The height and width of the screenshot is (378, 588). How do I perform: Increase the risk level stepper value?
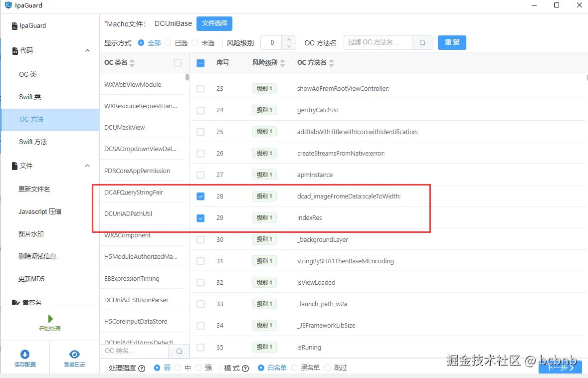[288, 39]
